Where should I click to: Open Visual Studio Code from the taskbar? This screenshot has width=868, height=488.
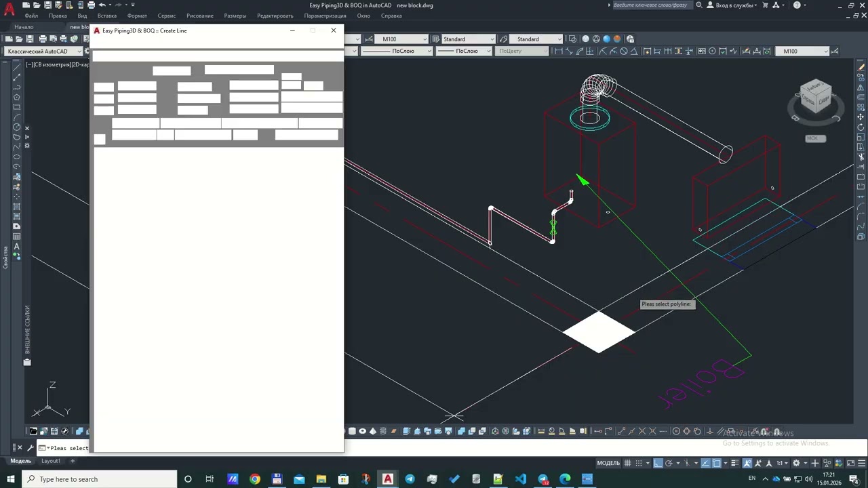pyautogui.click(x=520, y=479)
